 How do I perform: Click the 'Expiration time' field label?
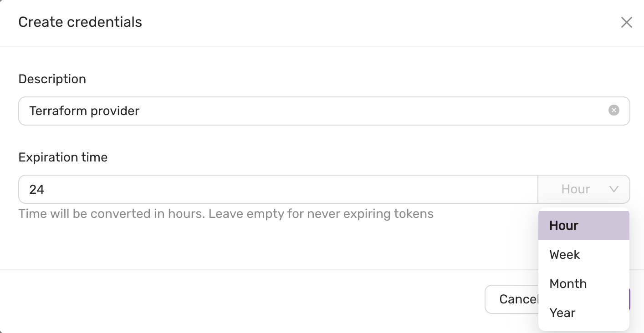[63, 157]
